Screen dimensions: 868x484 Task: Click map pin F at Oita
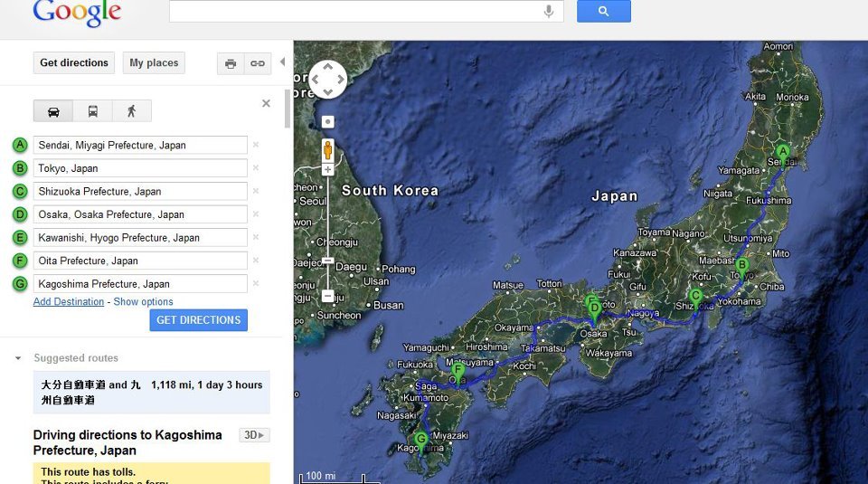[x=458, y=372]
